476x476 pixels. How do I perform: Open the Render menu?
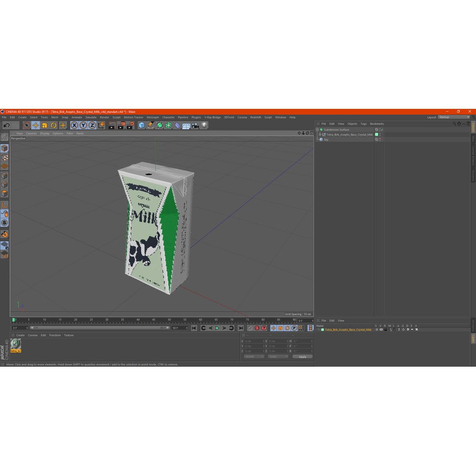(x=104, y=117)
